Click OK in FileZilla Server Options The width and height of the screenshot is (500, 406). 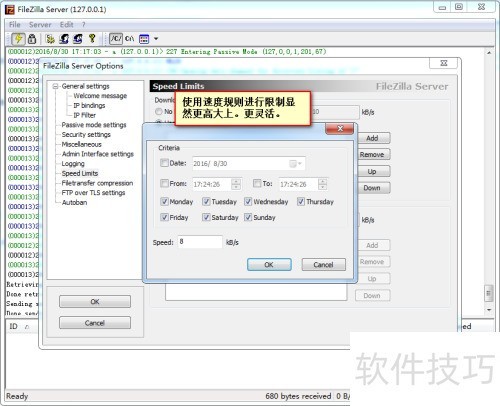(95, 302)
